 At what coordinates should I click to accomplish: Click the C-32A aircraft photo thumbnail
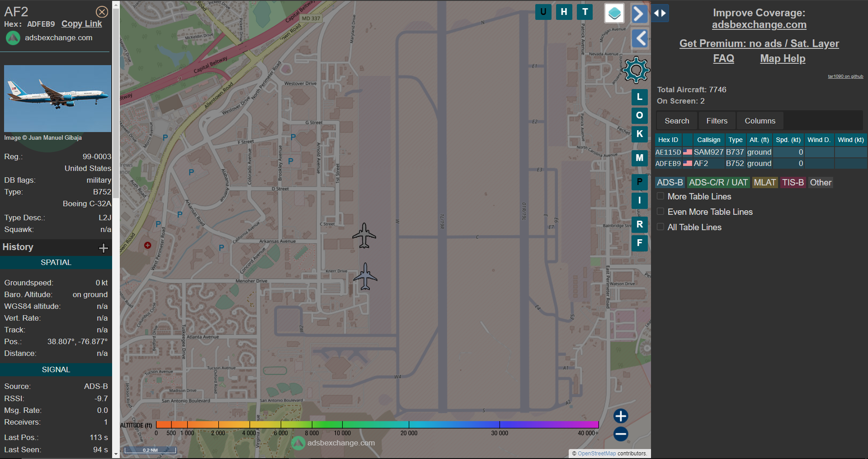tap(58, 99)
